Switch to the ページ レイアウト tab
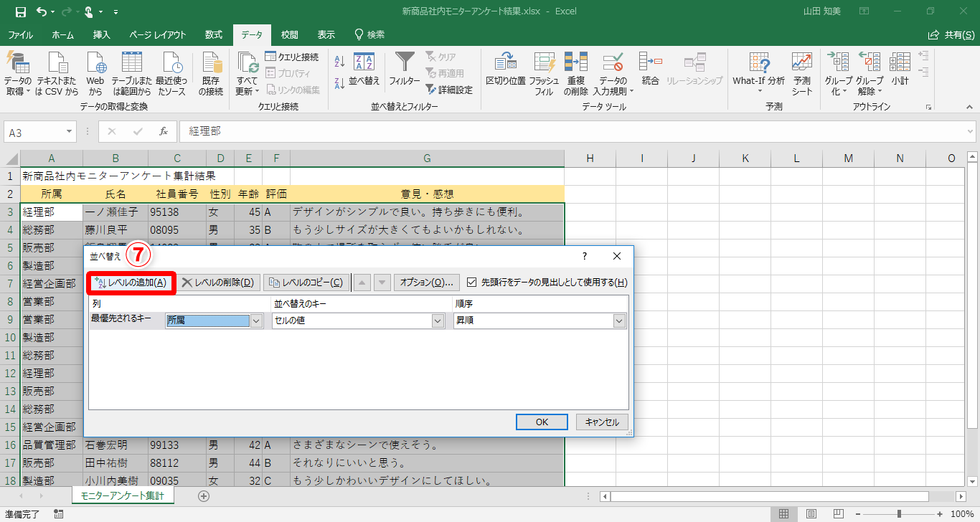 158,34
